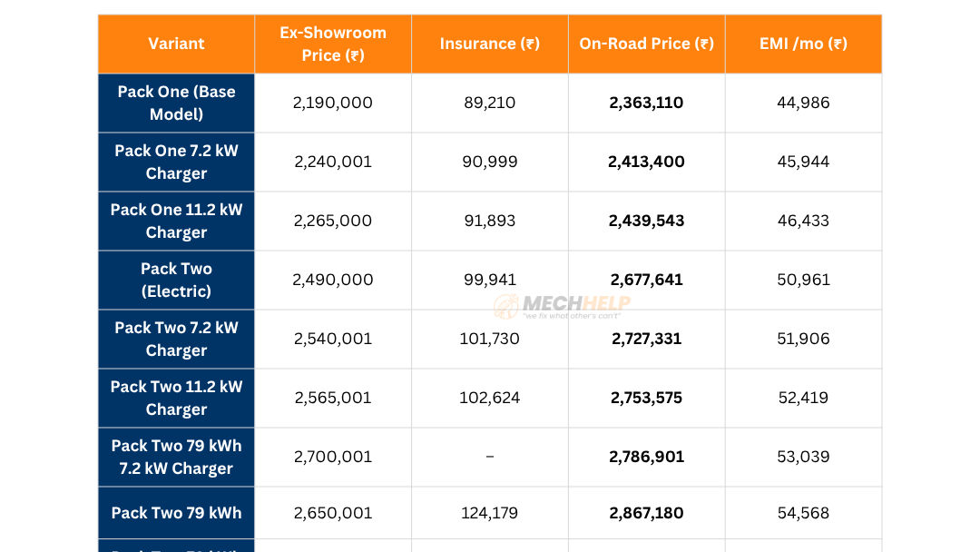Click the EMI /mo column header

point(803,44)
